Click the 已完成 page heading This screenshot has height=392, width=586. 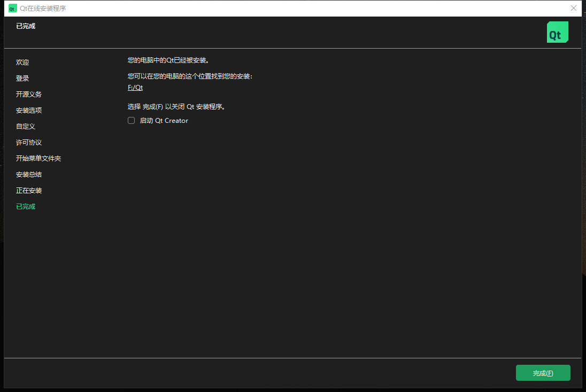pos(26,26)
